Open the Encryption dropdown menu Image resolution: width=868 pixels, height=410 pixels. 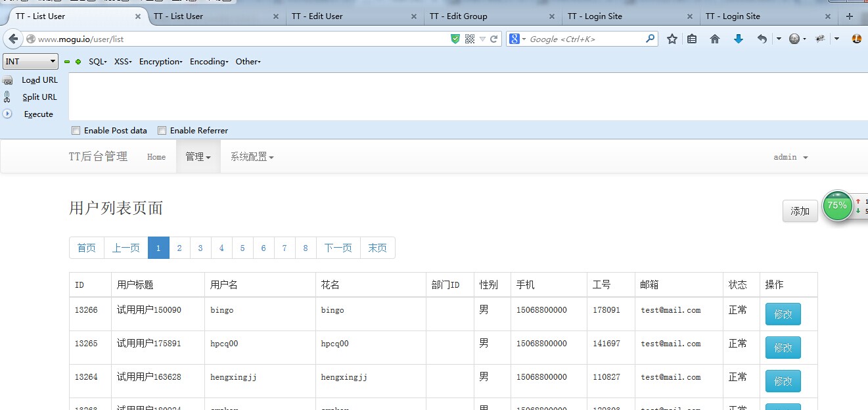(160, 62)
